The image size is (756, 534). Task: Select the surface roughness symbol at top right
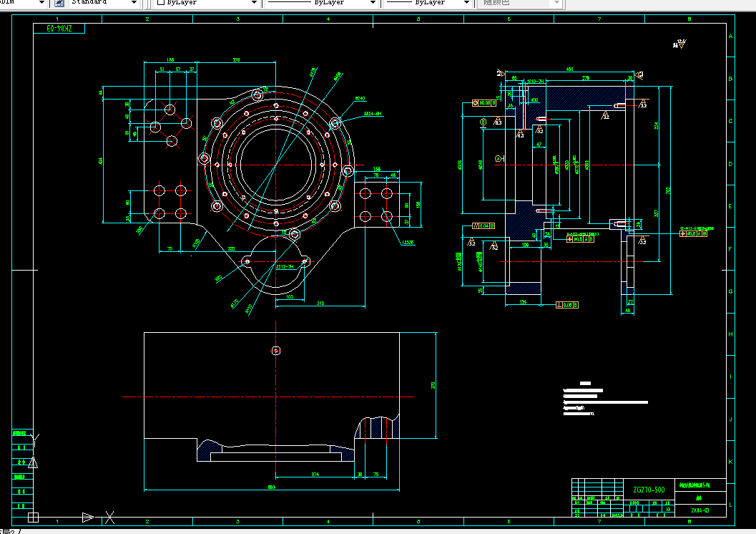coord(679,44)
